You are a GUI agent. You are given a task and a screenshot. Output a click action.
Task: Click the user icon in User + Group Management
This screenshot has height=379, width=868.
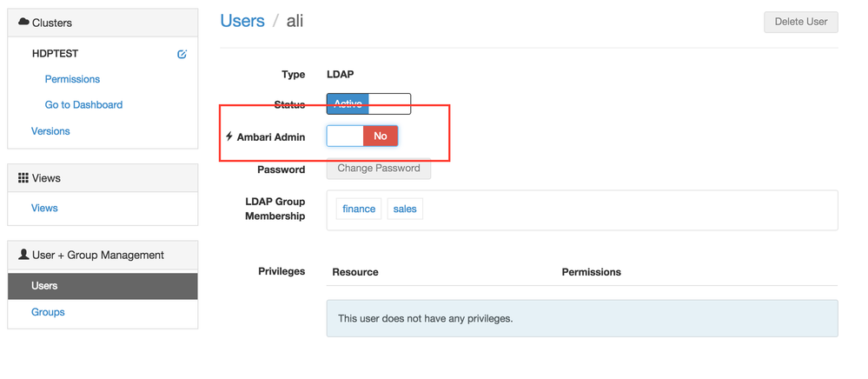[x=23, y=255]
